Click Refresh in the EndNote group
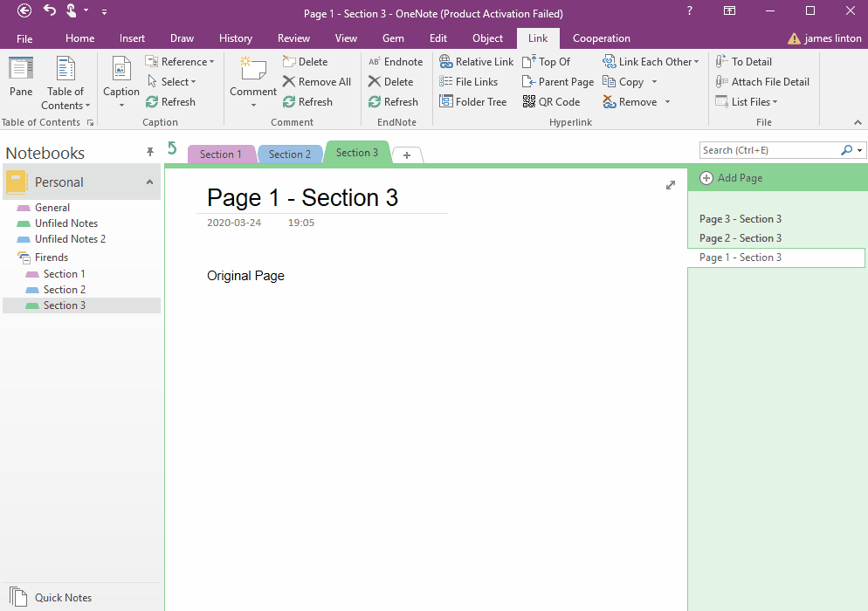The height and width of the screenshot is (611, 868). click(x=394, y=101)
